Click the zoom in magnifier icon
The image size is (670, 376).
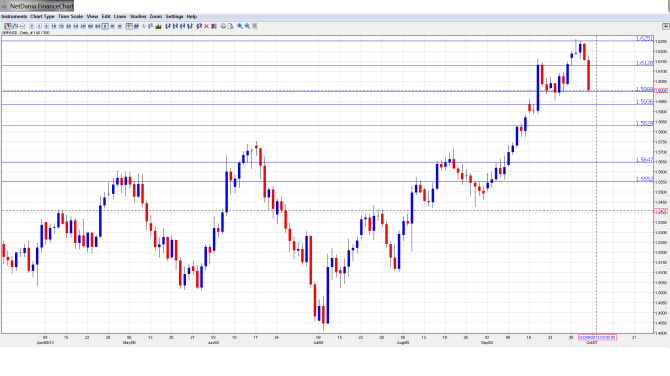coord(240,26)
